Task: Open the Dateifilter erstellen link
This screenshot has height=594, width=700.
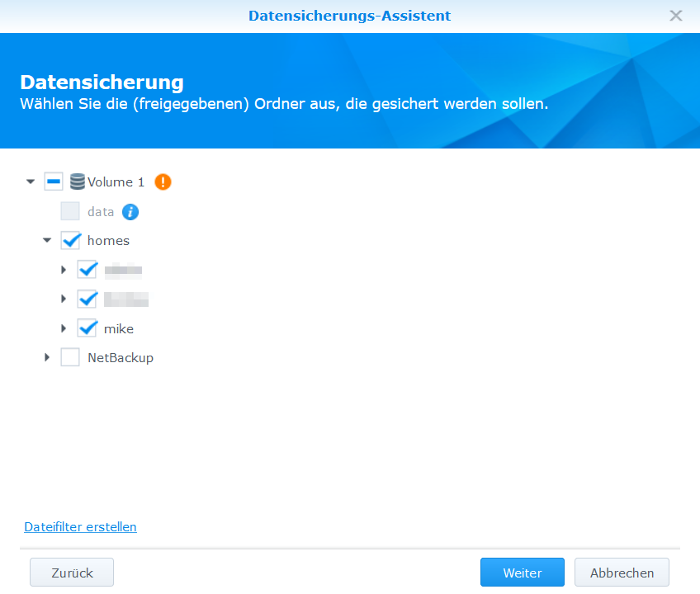Action: coord(80,526)
